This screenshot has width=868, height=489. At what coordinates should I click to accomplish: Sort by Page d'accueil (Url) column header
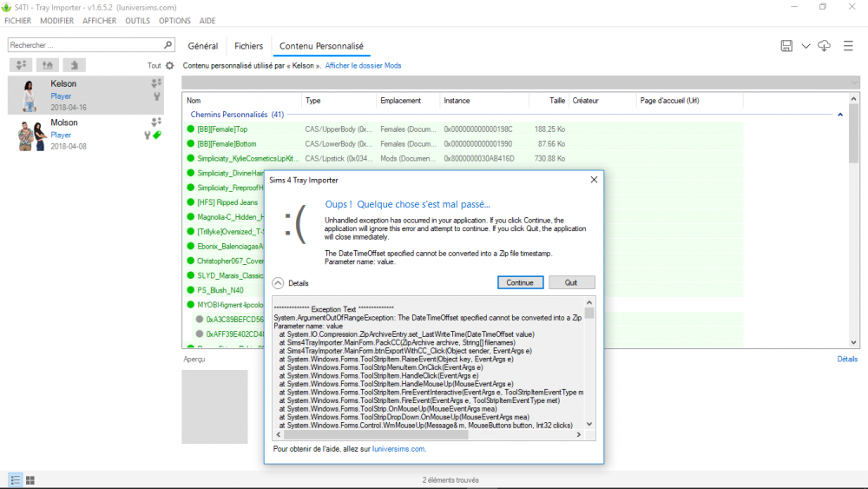click(x=689, y=100)
